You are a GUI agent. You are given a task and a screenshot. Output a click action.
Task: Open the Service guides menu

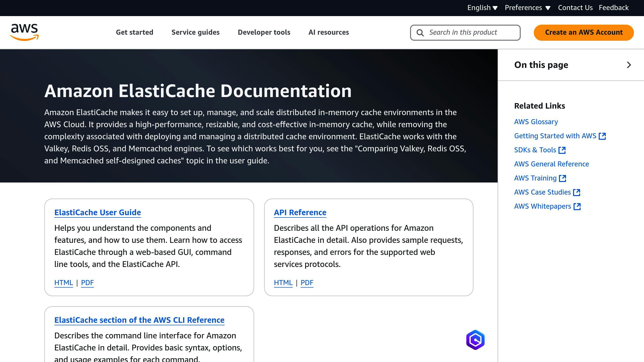click(195, 32)
